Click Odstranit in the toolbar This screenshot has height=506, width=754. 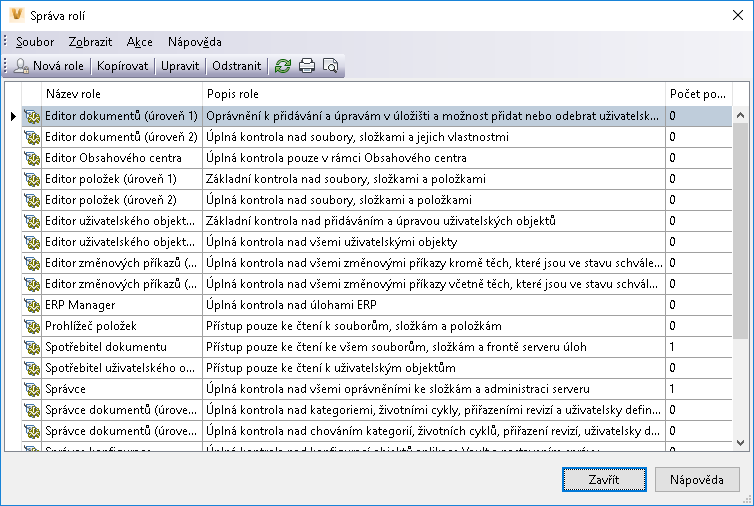point(237,66)
